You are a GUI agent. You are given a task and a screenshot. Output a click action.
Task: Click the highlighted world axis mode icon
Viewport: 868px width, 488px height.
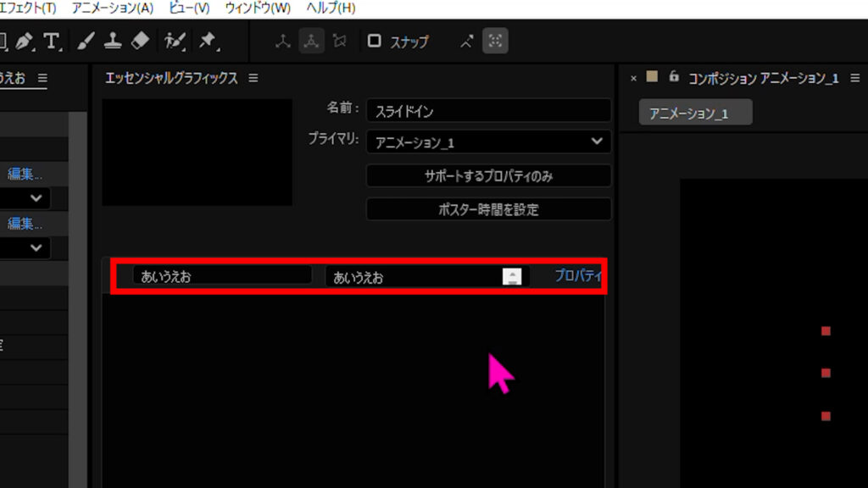click(311, 41)
